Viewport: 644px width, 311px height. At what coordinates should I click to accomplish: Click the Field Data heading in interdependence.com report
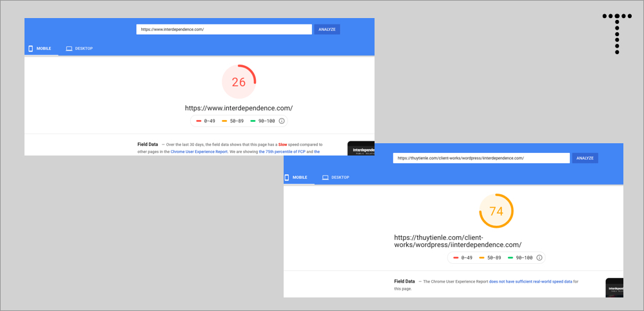click(148, 145)
